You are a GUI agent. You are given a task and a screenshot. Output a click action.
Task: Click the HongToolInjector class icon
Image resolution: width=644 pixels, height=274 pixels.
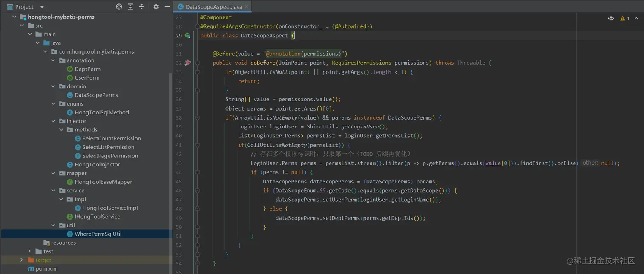pyautogui.click(x=70, y=164)
